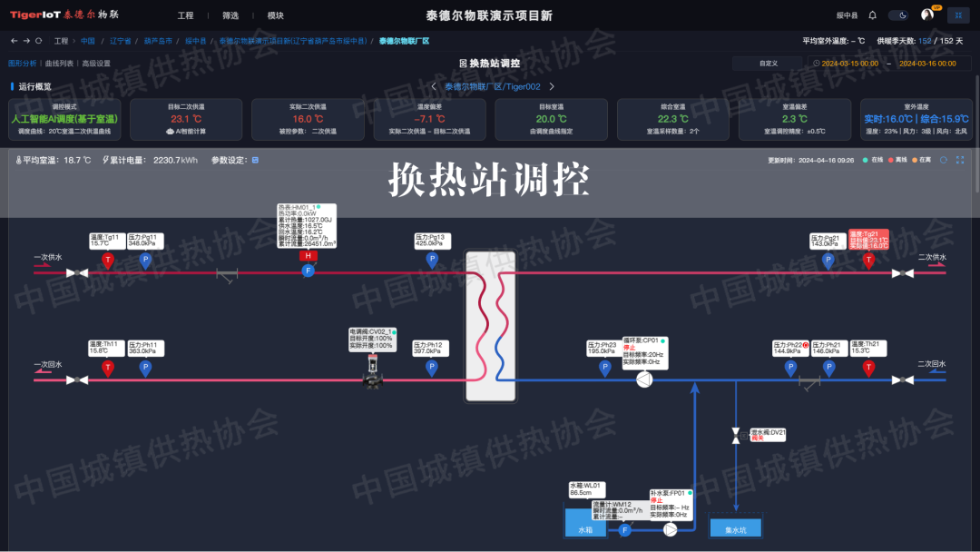Expand diagram using fullscreen icon
This screenshot has width=980, height=552.
click(960, 160)
